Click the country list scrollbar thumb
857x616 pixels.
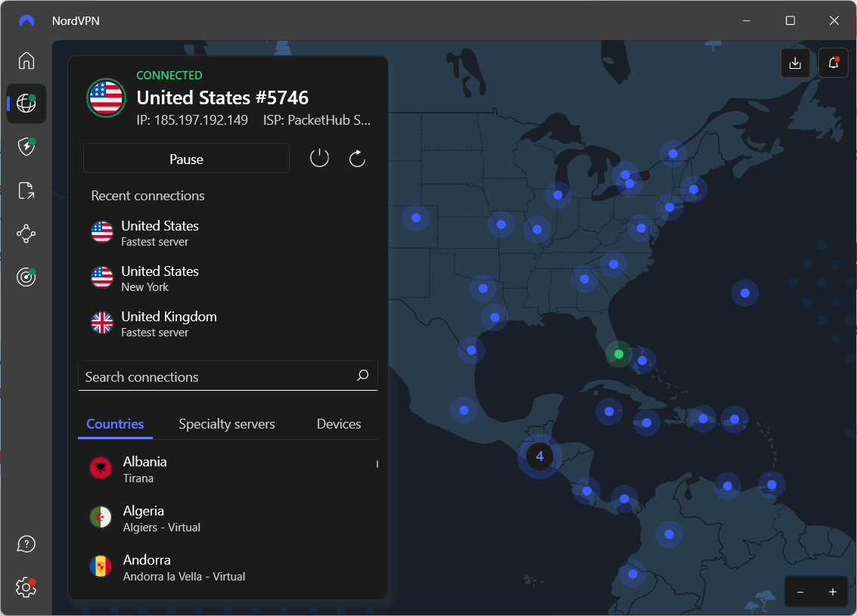coord(377,464)
